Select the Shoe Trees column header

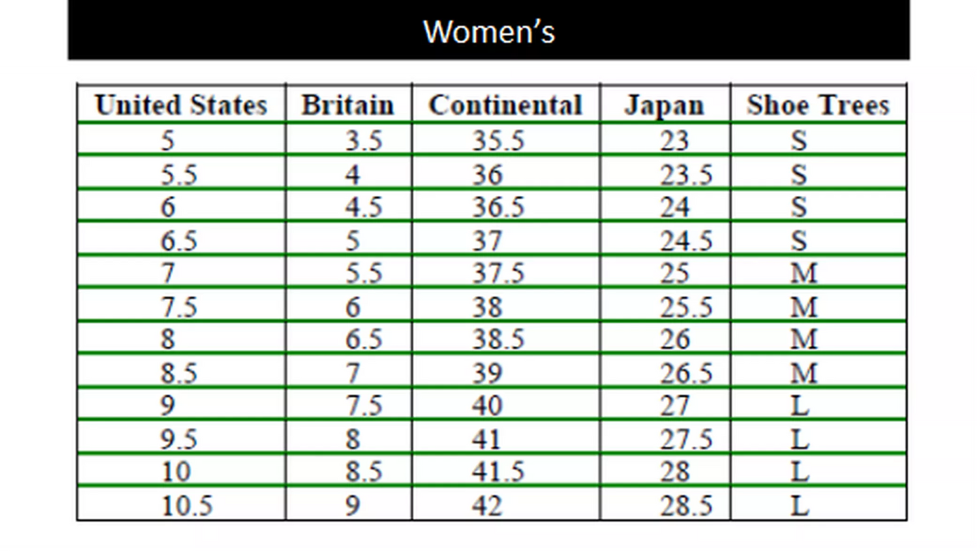pos(817,105)
